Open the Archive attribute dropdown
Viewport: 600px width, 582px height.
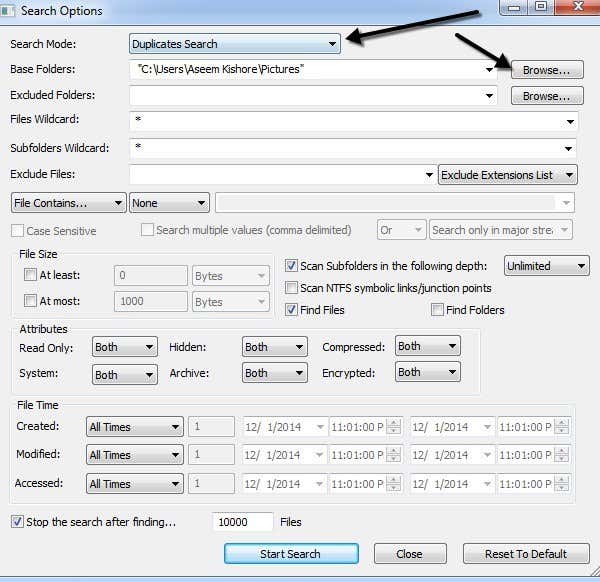coord(275,373)
